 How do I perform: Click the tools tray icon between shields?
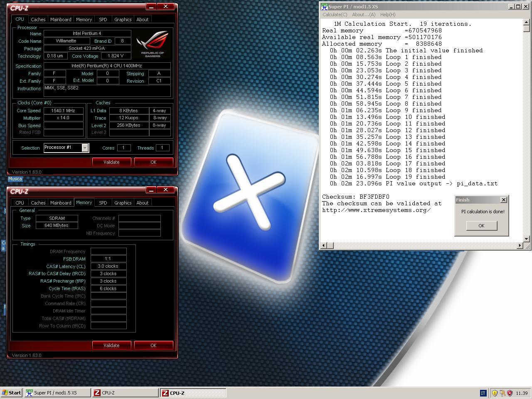point(502,393)
